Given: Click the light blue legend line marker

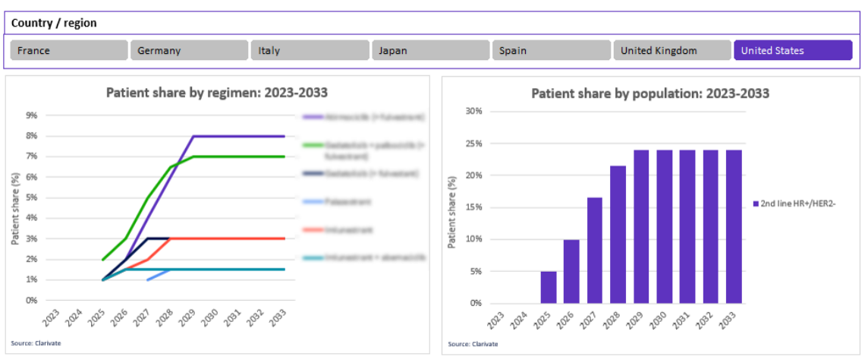Looking at the screenshot, I should pyautogui.click(x=312, y=202).
